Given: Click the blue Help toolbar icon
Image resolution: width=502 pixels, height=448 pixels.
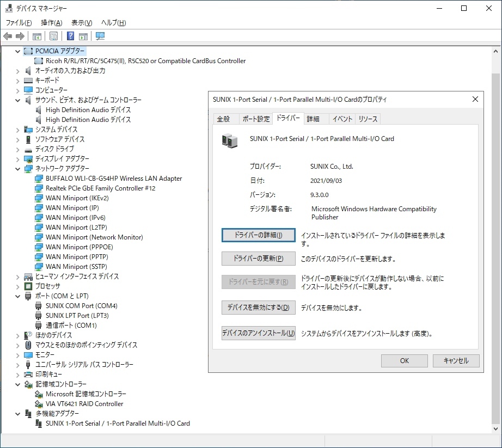Looking at the screenshot, I should click(x=70, y=36).
